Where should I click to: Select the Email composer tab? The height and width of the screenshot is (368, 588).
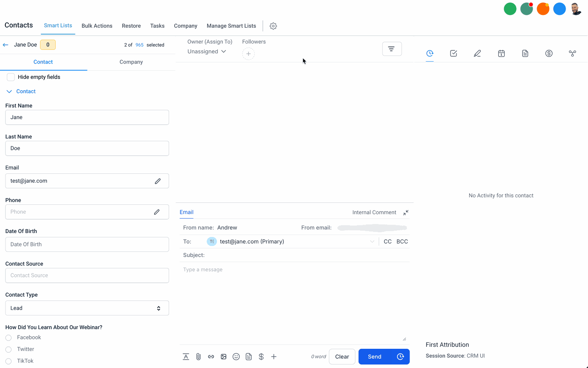(x=186, y=212)
